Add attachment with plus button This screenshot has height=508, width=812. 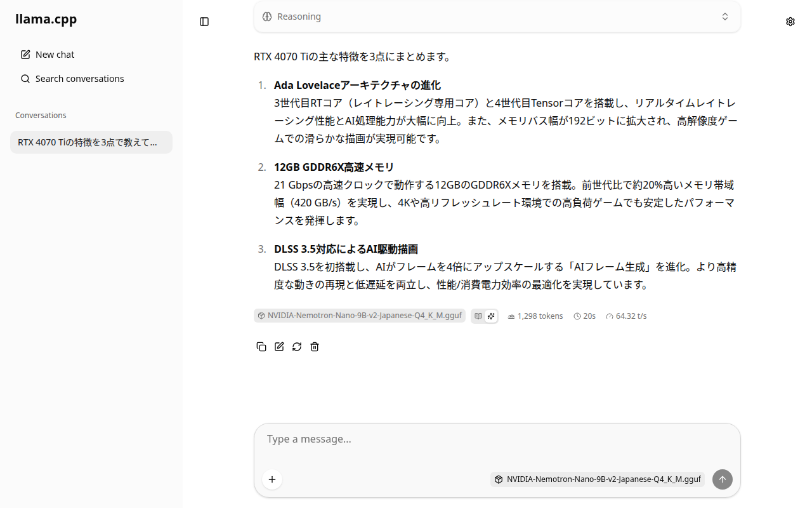pyautogui.click(x=272, y=479)
